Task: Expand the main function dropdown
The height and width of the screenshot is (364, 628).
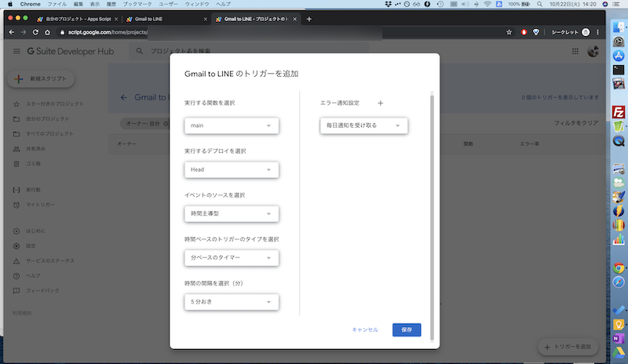Action: pyautogui.click(x=232, y=126)
